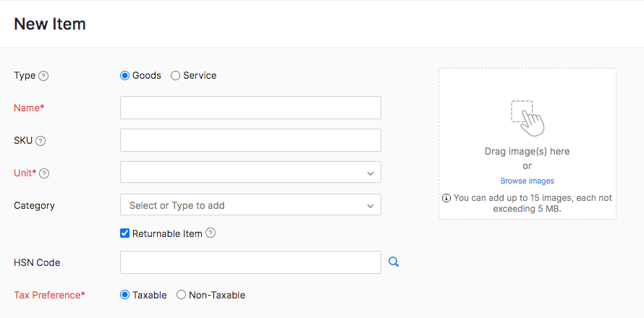This screenshot has height=318, width=644.
Task: Click the Unit dropdown chevron arrow
Action: (370, 173)
